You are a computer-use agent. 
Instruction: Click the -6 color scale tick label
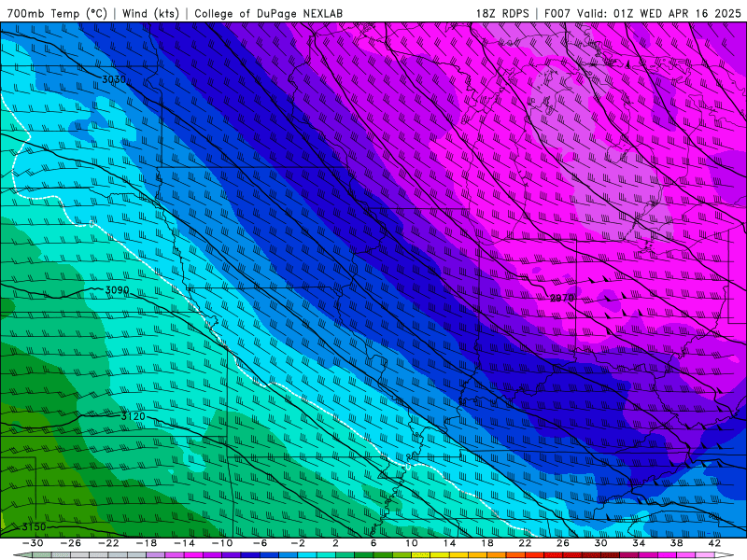point(260,543)
